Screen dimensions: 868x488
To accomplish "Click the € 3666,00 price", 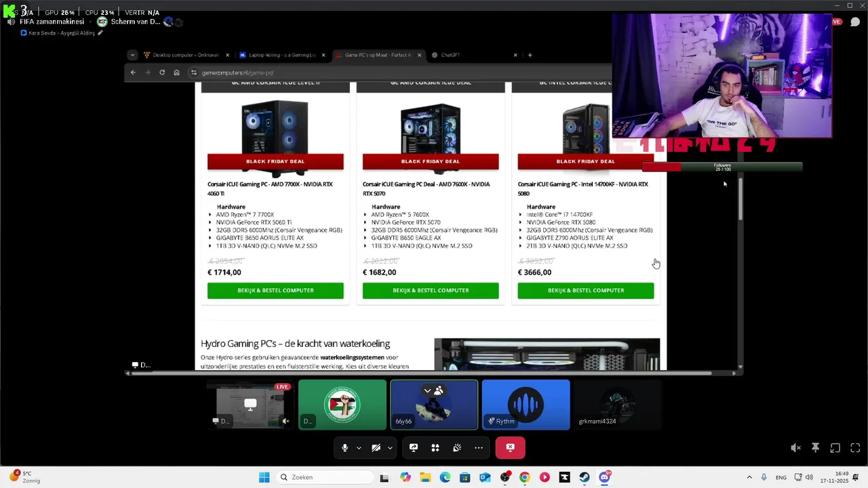I will coord(535,272).
